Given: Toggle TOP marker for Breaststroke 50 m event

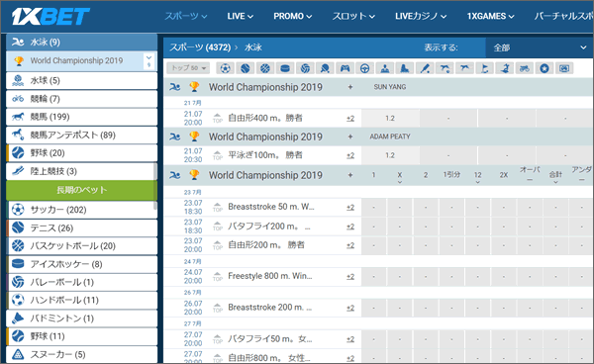Looking at the screenshot, I should [x=218, y=207].
